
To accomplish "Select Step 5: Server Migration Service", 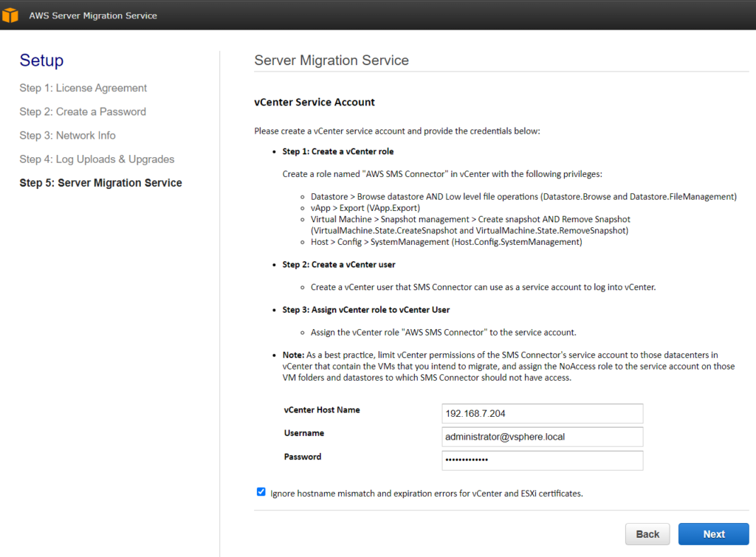I will [x=100, y=183].
